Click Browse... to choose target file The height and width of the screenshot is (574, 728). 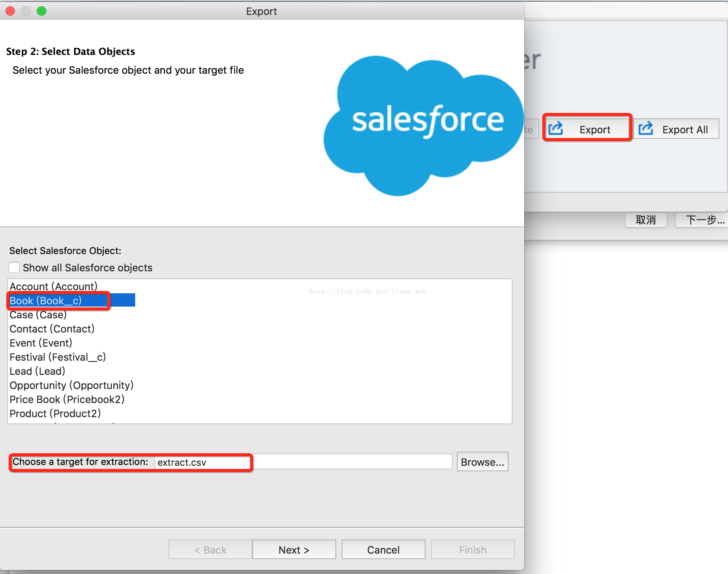[x=482, y=462]
